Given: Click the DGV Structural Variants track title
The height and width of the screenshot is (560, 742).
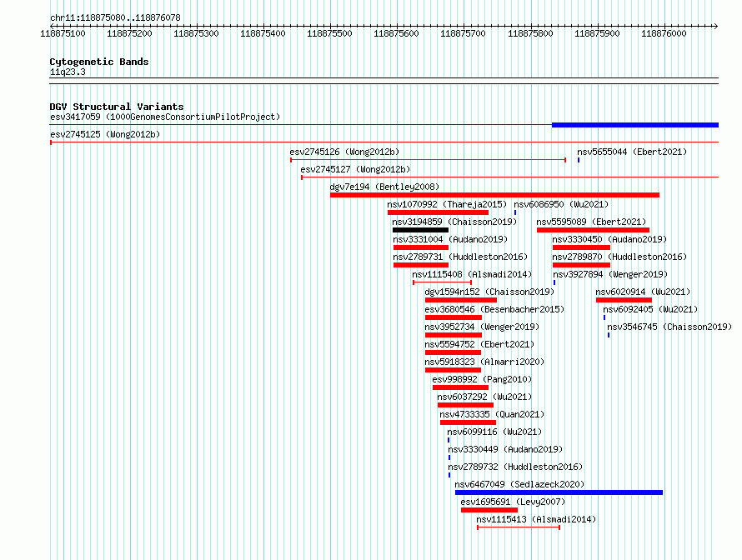Looking at the screenshot, I should coord(117,107).
